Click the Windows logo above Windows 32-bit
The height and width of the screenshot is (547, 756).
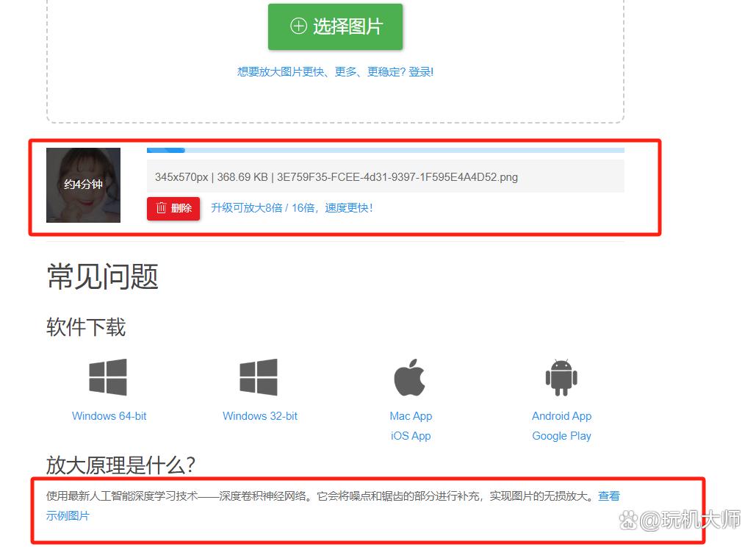259,377
